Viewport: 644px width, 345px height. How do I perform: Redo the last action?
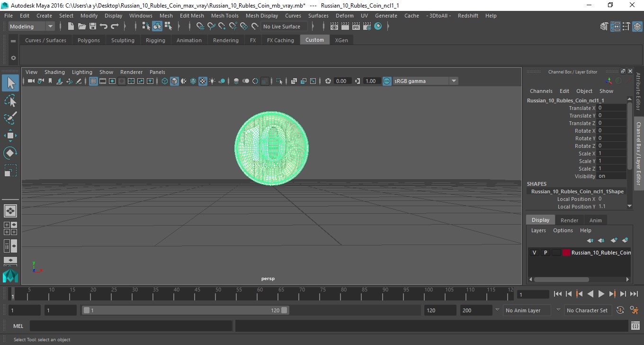point(115,27)
